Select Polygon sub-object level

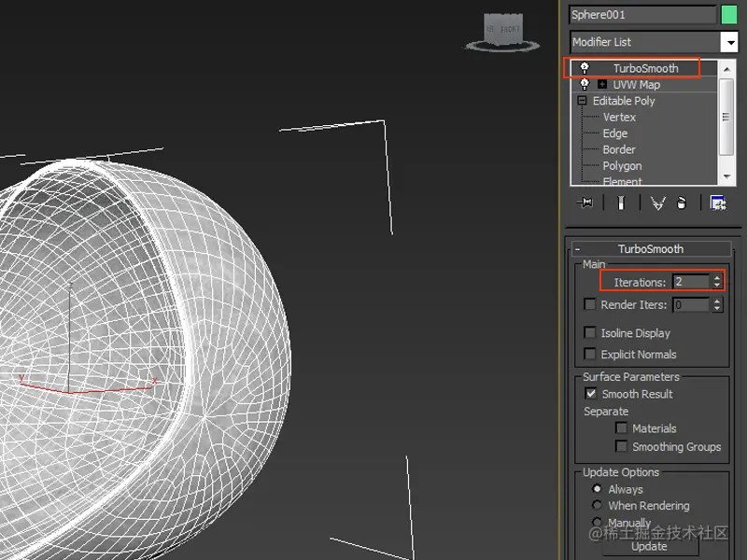[x=622, y=166]
